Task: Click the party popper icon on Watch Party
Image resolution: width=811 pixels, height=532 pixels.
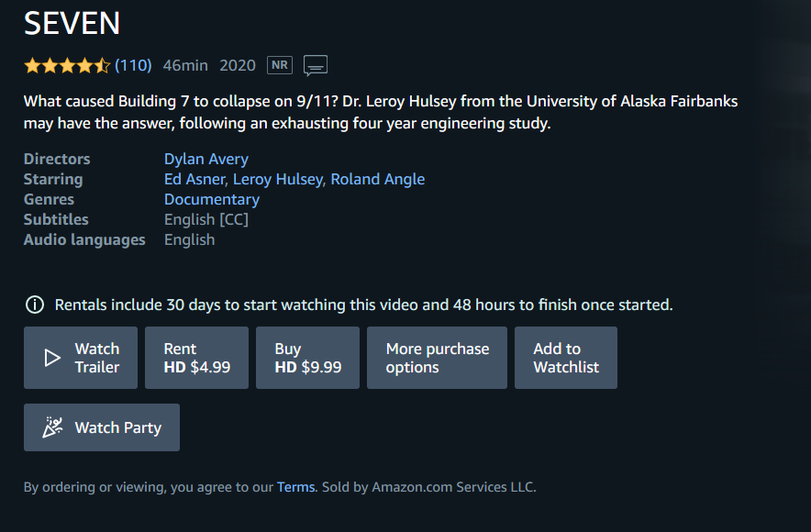Action: tap(53, 427)
